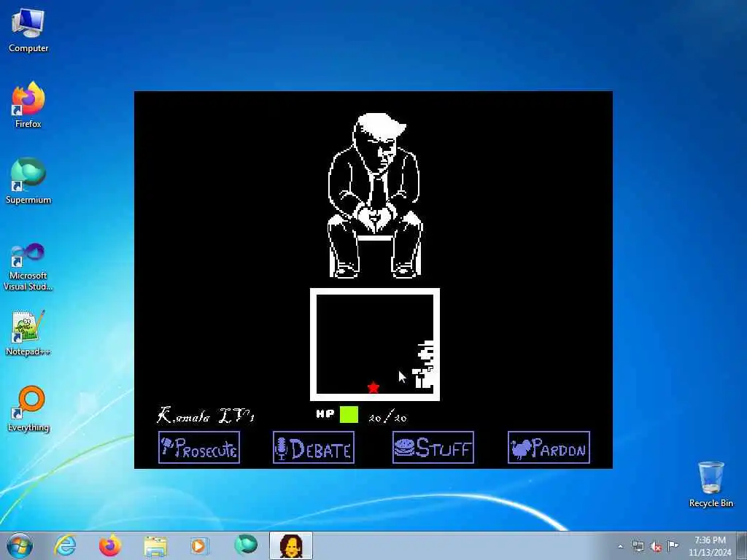Open the Recycle Bin
747x560 pixels.
[711, 485]
